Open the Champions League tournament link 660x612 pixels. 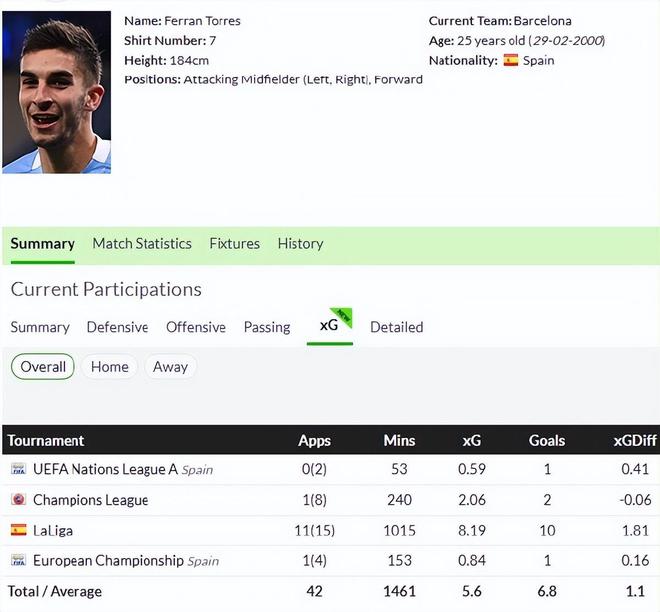(90, 500)
